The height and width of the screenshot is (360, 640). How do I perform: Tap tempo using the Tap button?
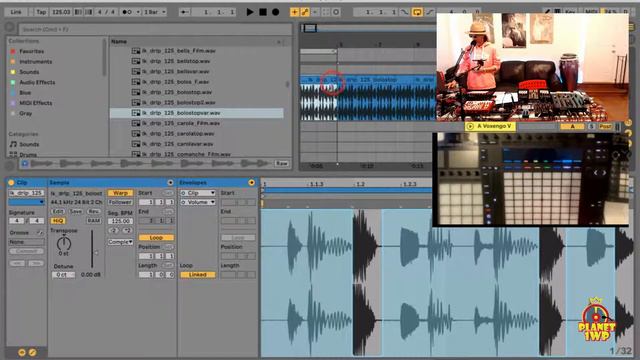(x=41, y=12)
